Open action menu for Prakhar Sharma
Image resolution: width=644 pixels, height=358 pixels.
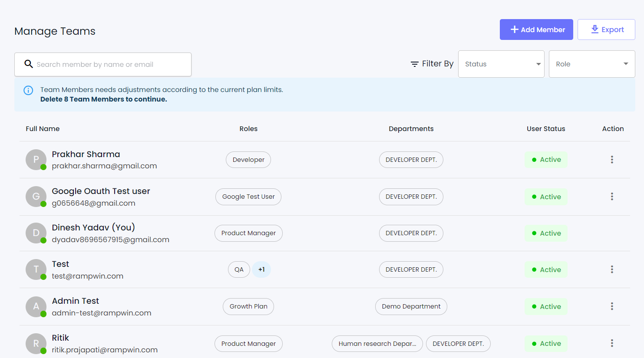tap(612, 160)
